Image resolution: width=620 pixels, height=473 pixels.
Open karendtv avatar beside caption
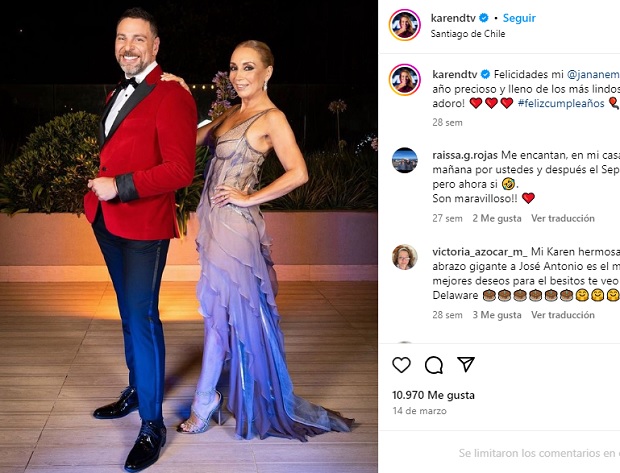tap(405, 79)
